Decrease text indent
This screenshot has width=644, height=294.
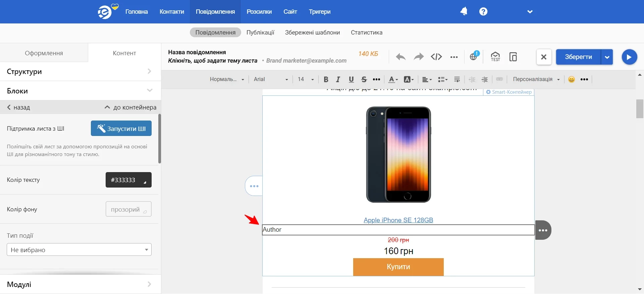(472, 79)
